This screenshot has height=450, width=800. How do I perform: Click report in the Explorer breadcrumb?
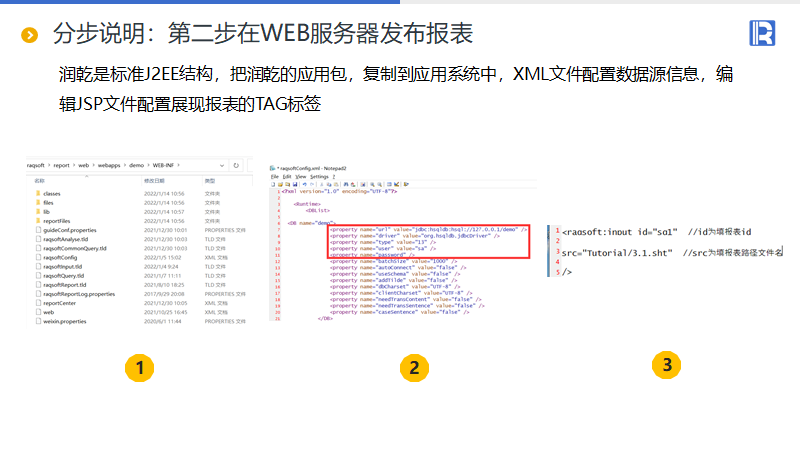tap(61, 165)
